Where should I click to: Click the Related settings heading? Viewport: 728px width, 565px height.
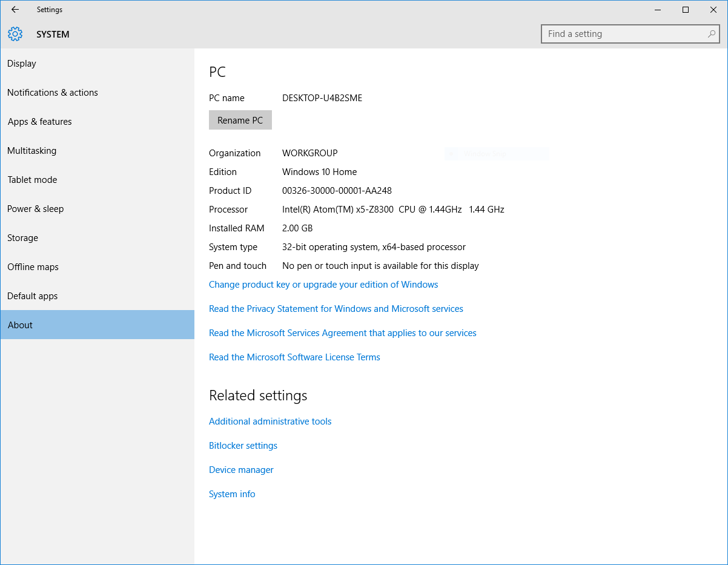click(x=258, y=395)
